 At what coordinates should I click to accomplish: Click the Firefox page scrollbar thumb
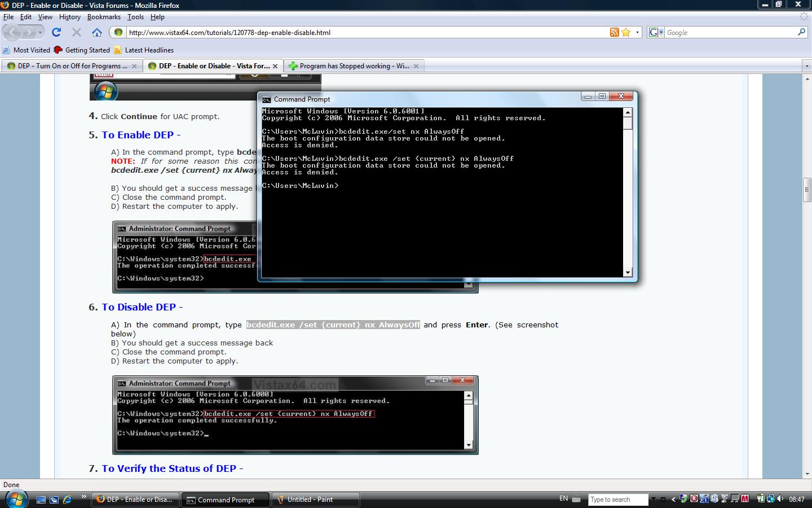(x=807, y=190)
